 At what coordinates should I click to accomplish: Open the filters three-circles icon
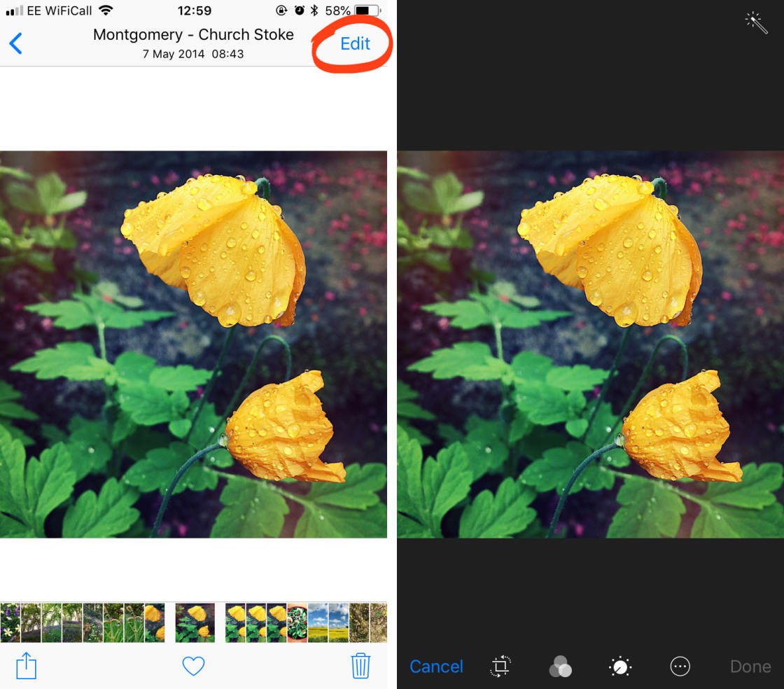560,667
